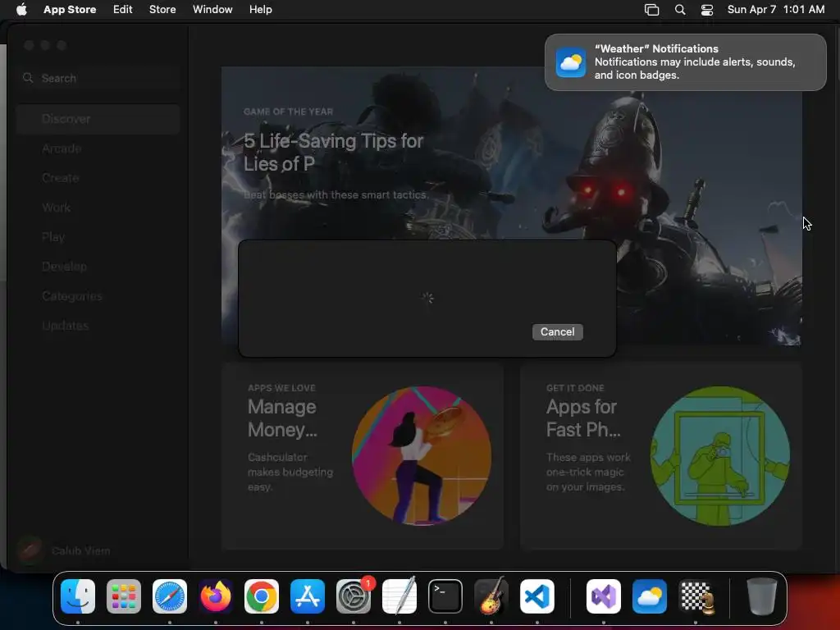Open Apps for Fast Photo card
Viewport: 840px width, 630px height.
click(660, 456)
